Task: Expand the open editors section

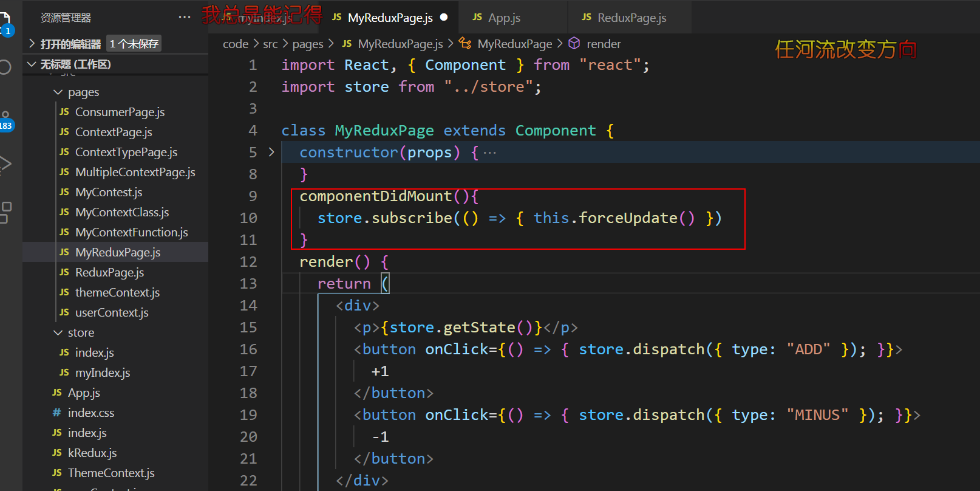Action: (x=32, y=44)
